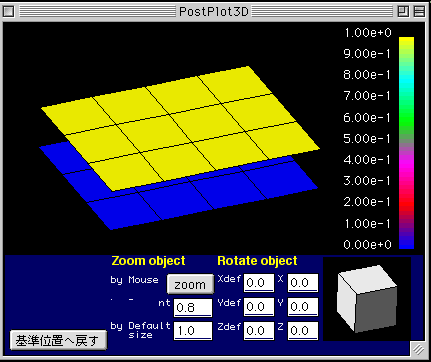
Task: Click the Zdef rotation input field
Action: pos(259,331)
